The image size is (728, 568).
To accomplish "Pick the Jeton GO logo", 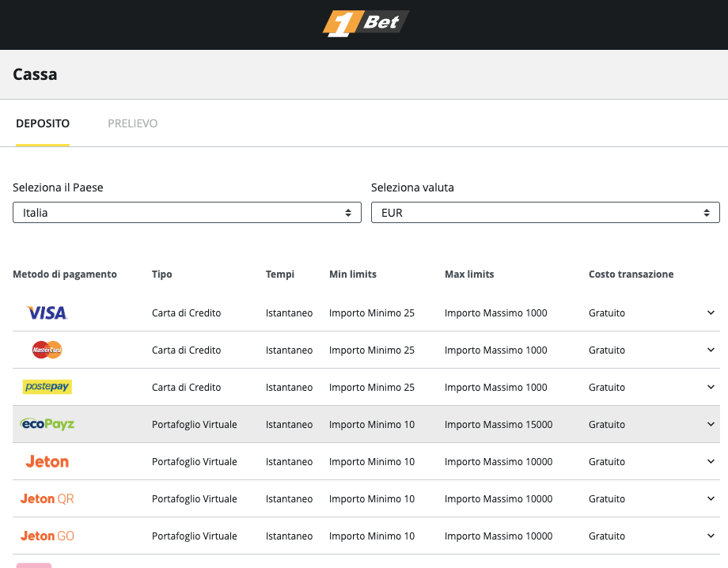I will pyautogui.click(x=47, y=536).
